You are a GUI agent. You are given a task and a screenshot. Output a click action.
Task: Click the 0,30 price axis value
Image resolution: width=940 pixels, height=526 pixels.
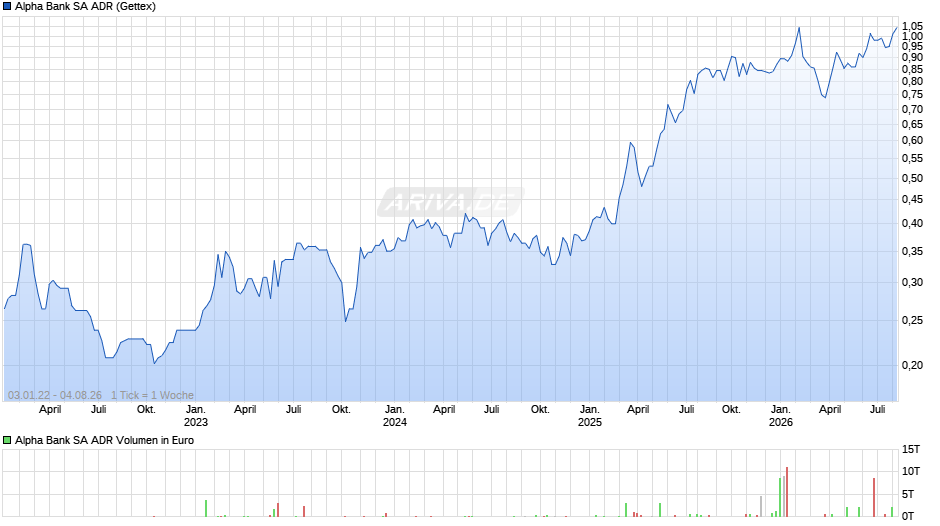(912, 282)
